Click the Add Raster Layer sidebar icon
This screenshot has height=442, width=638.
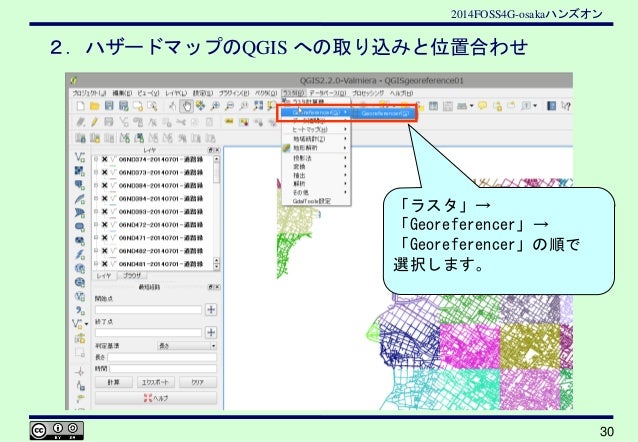click(x=80, y=171)
